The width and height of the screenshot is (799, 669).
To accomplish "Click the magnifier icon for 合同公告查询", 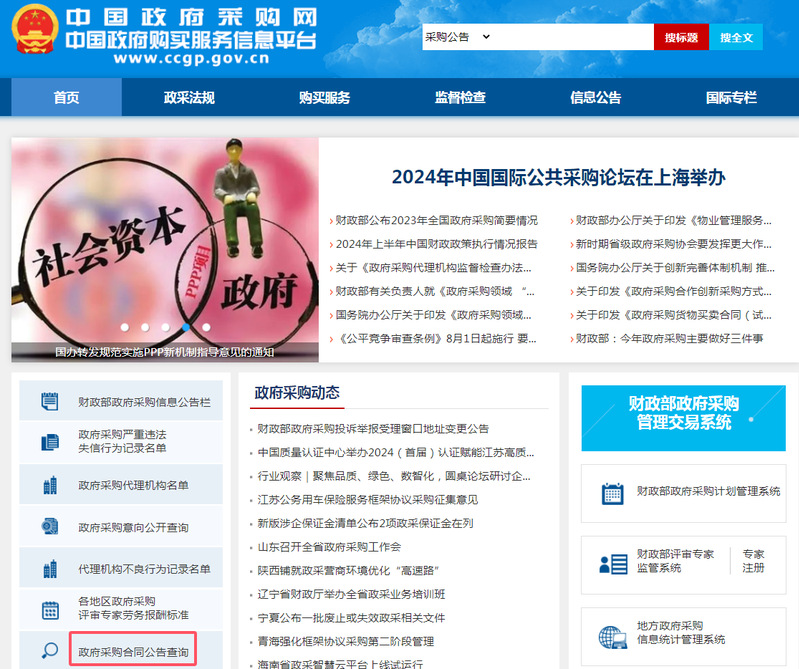I will (49, 651).
